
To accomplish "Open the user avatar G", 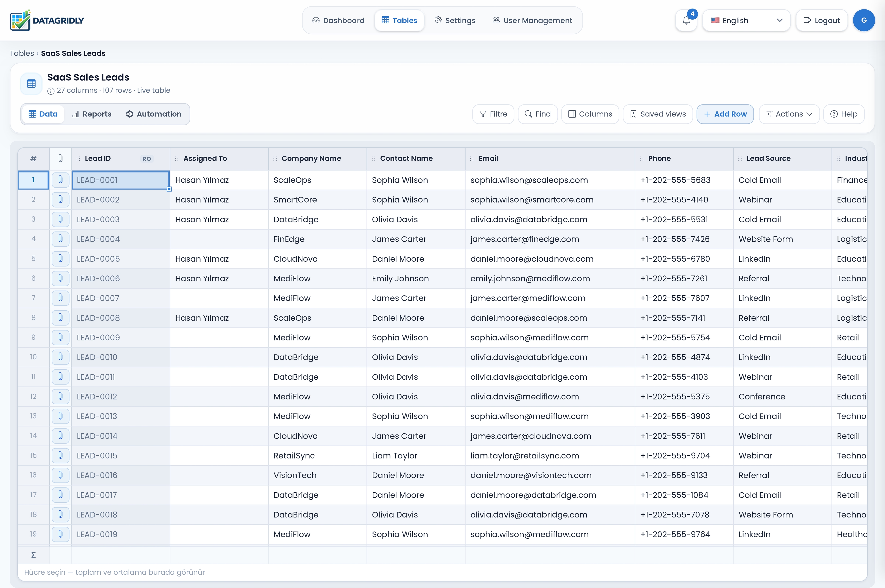I will click(864, 20).
